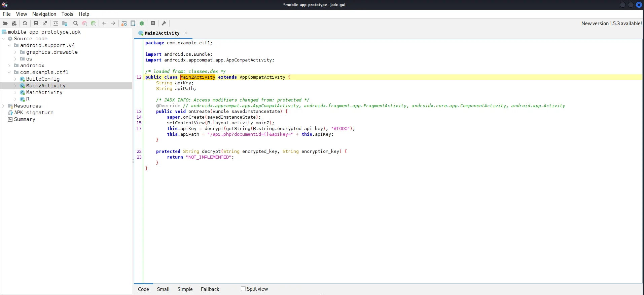This screenshot has height=295, width=644.
Task: Enable the Split view checkbox
Action: point(243,289)
